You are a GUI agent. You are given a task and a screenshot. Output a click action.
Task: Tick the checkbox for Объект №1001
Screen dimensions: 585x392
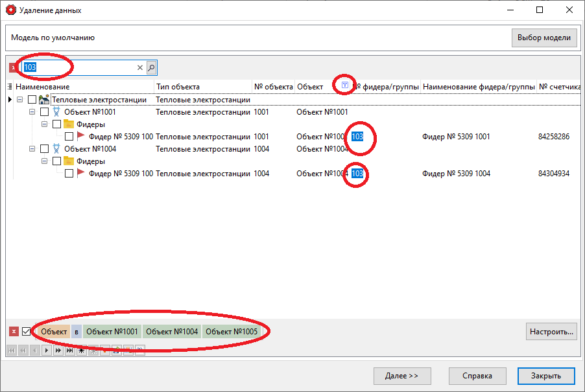pos(44,112)
